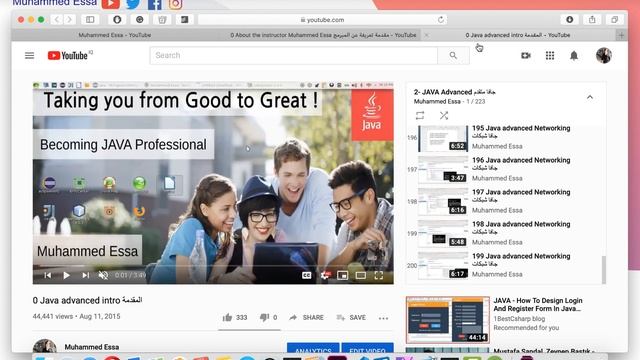This screenshot has width=640, height=360.
Task: Open Muhammed Essa channel avatar below video
Action: [44, 346]
